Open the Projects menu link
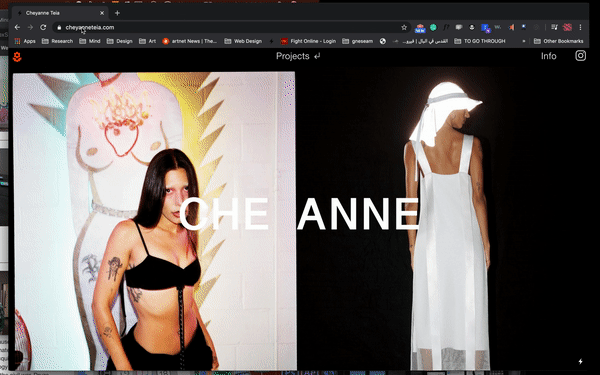Viewport: 600px width, 375px height. [298, 56]
